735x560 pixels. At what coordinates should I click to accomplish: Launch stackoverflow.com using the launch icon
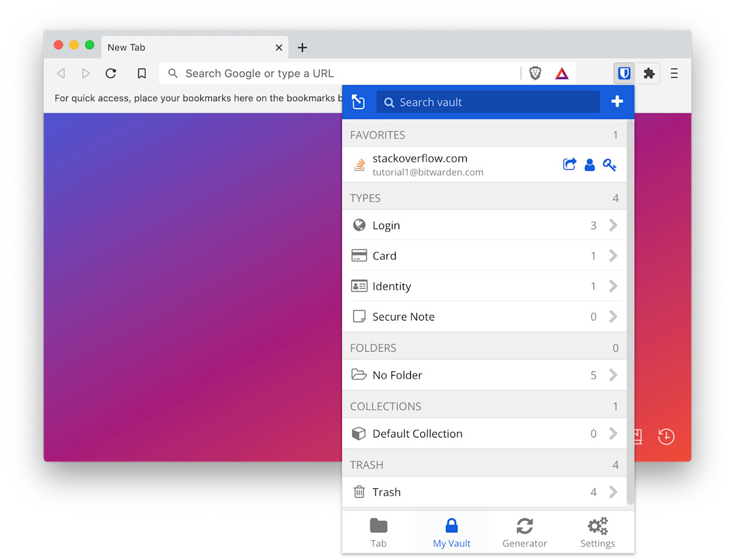570,164
